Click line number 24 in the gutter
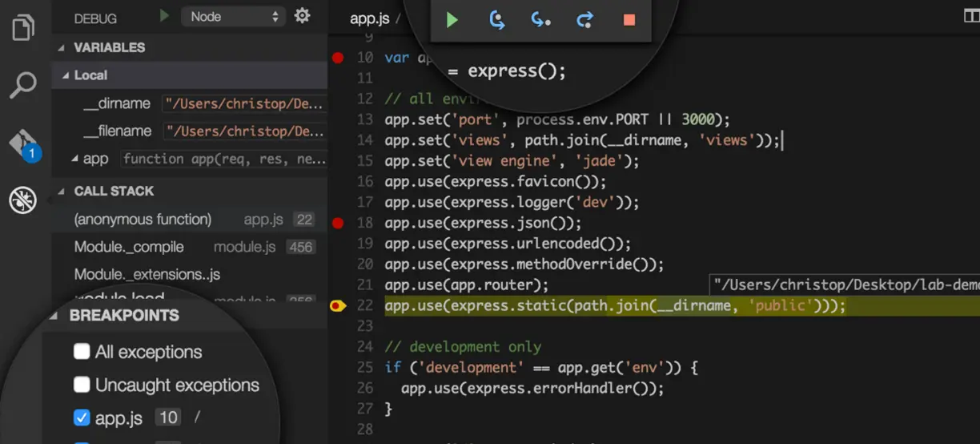The height and width of the screenshot is (444, 980). click(x=365, y=347)
